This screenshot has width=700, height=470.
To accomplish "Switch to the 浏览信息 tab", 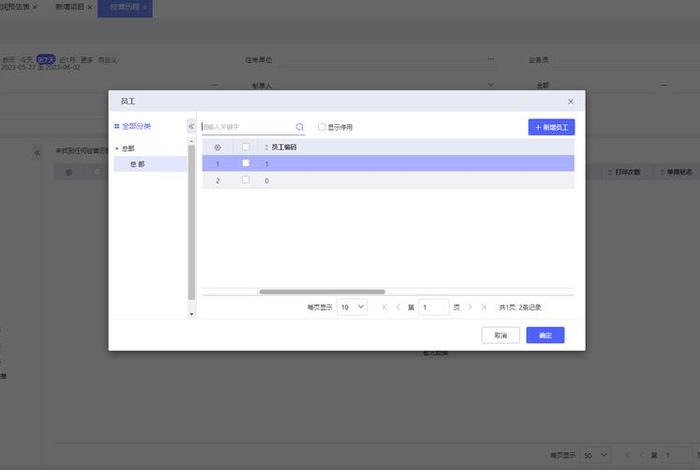I will (x=15, y=7).
